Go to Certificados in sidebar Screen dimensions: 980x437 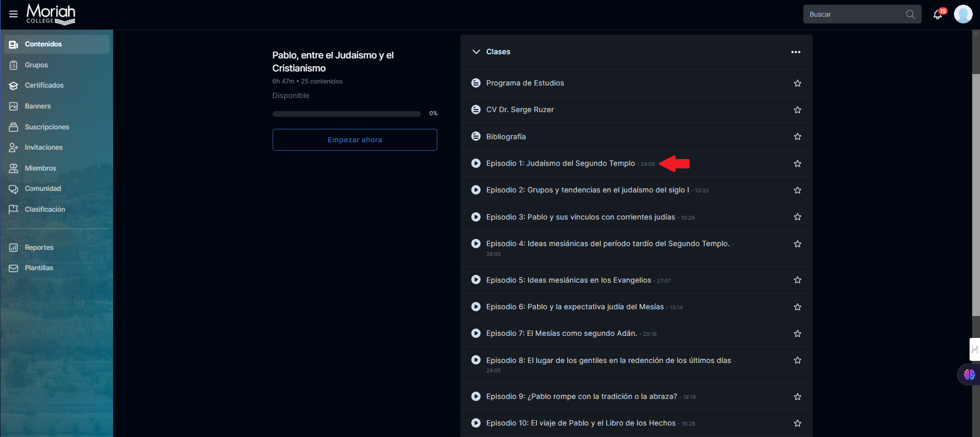[x=44, y=86]
